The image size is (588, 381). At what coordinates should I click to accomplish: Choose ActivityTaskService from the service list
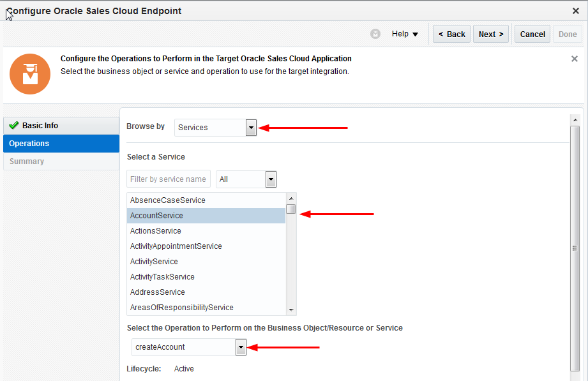point(162,276)
